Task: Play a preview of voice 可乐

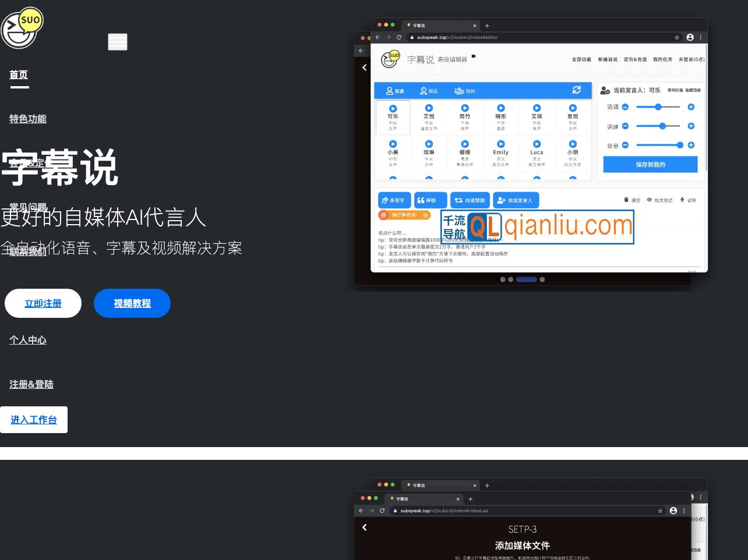Action: point(393,108)
